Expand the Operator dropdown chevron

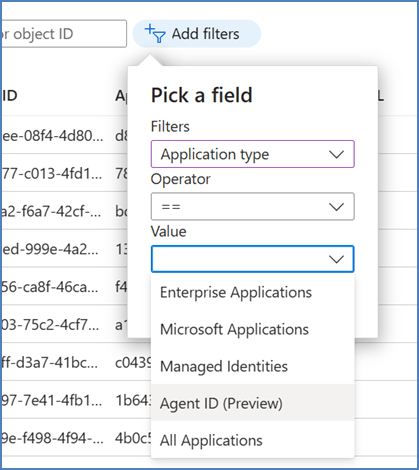click(336, 207)
